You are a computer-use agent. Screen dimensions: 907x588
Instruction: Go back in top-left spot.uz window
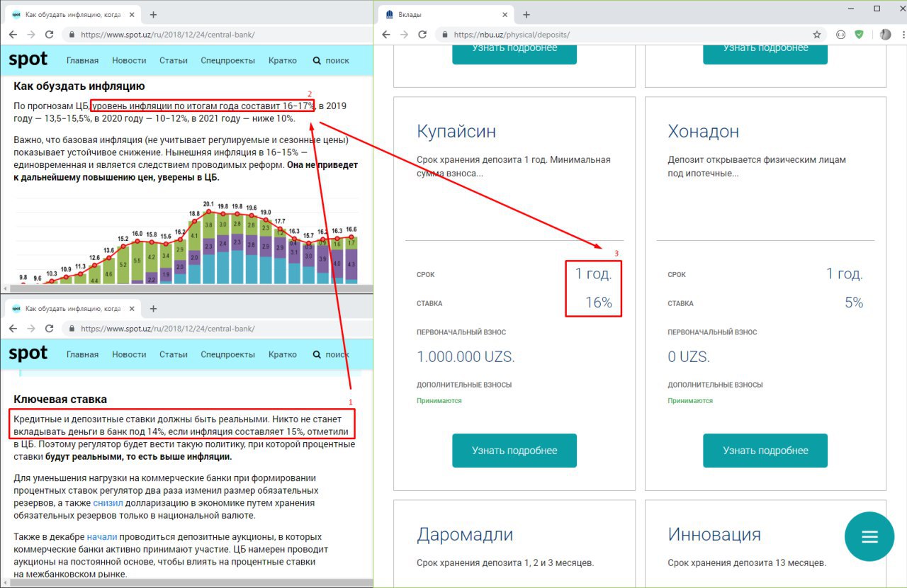pyautogui.click(x=13, y=34)
